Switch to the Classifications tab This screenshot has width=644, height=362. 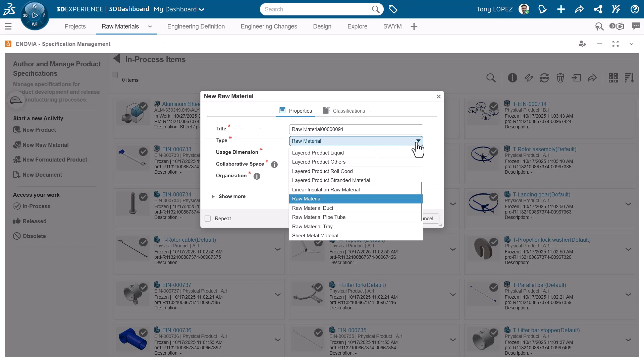tap(348, 111)
